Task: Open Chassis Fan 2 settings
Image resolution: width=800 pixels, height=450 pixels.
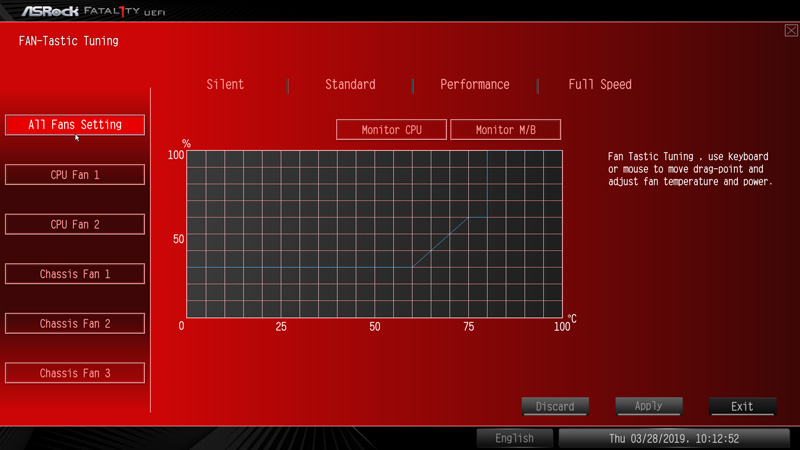Action: click(75, 323)
